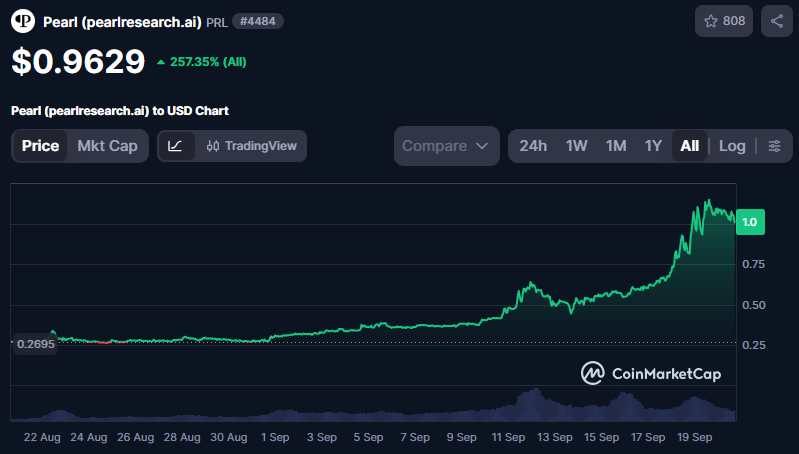Click the price line peak near 12 Sep
The width and height of the screenshot is (799, 454).
531,283
